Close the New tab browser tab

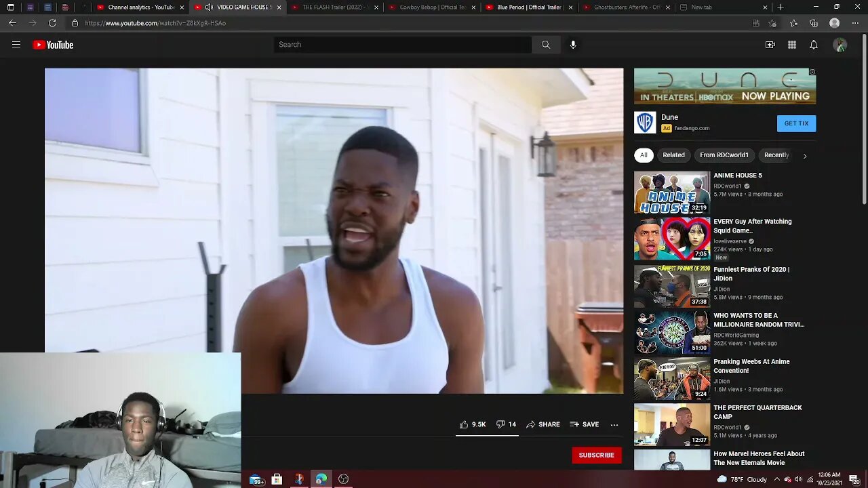pyautogui.click(x=765, y=7)
